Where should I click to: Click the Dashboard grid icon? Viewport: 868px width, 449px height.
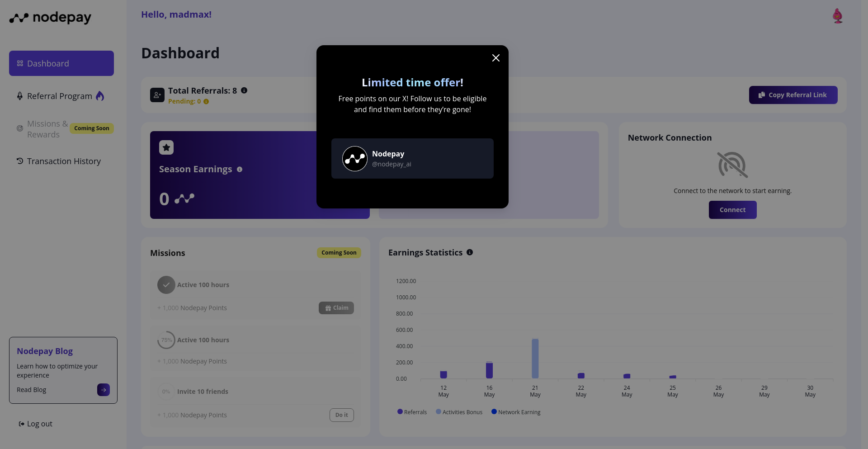click(20, 63)
